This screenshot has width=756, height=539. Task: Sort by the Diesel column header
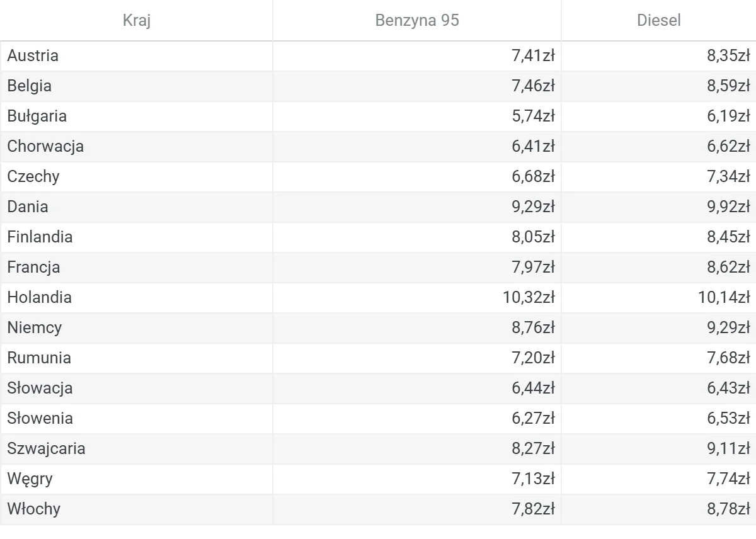[658, 20]
